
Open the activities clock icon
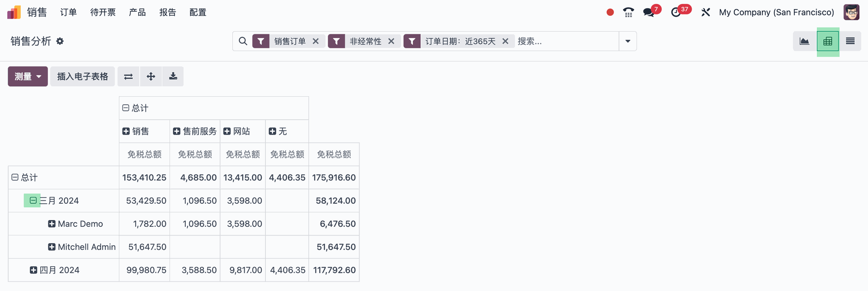[x=676, y=12]
